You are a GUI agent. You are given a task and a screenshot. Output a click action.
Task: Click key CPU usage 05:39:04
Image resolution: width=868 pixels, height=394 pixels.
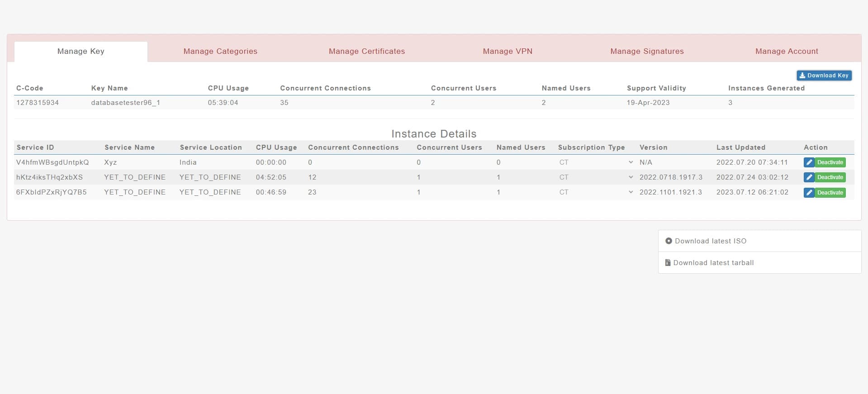(x=223, y=103)
